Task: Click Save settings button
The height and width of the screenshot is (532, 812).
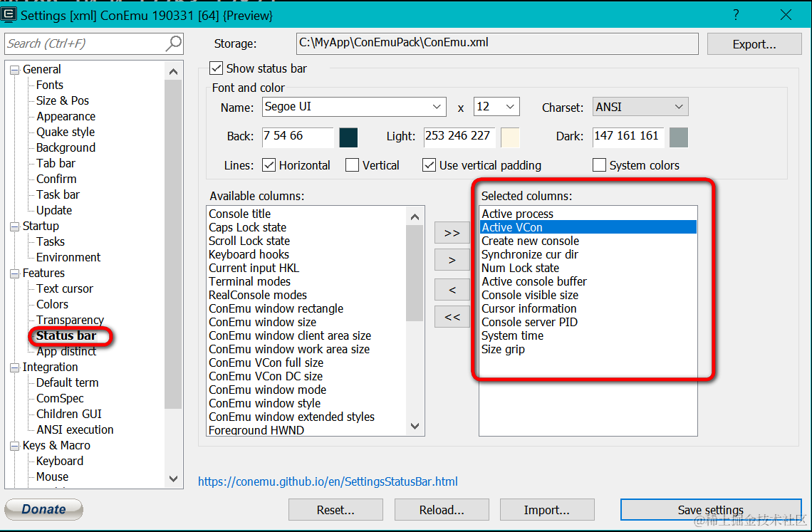Action: point(711,510)
